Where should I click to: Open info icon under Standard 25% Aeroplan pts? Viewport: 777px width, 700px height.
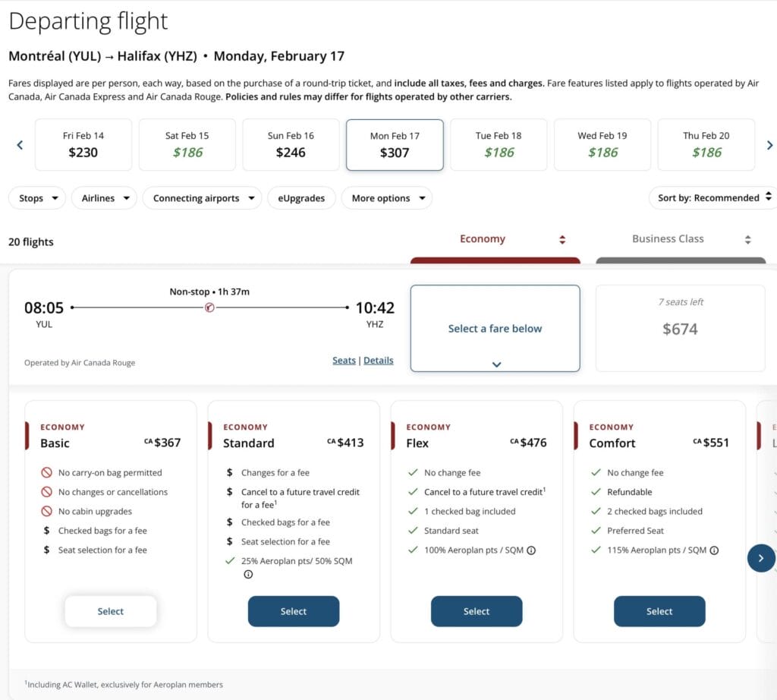coord(248,574)
